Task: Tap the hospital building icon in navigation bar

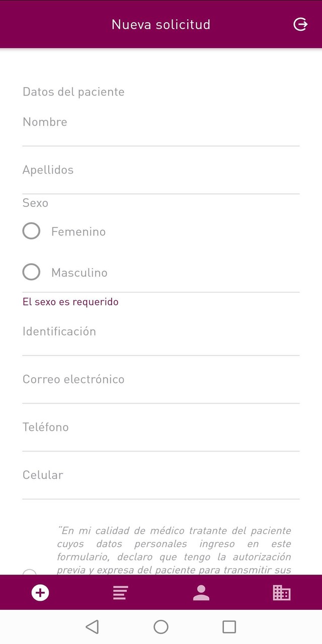Action: coord(282,593)
